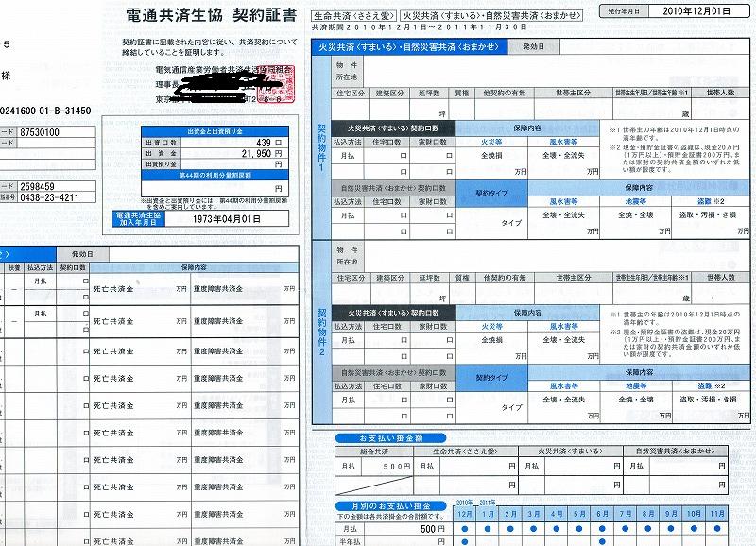Viewport: 756px width, 546px height.
Task: Click the 12月 month header cell
Action: [x=465, y=514]
